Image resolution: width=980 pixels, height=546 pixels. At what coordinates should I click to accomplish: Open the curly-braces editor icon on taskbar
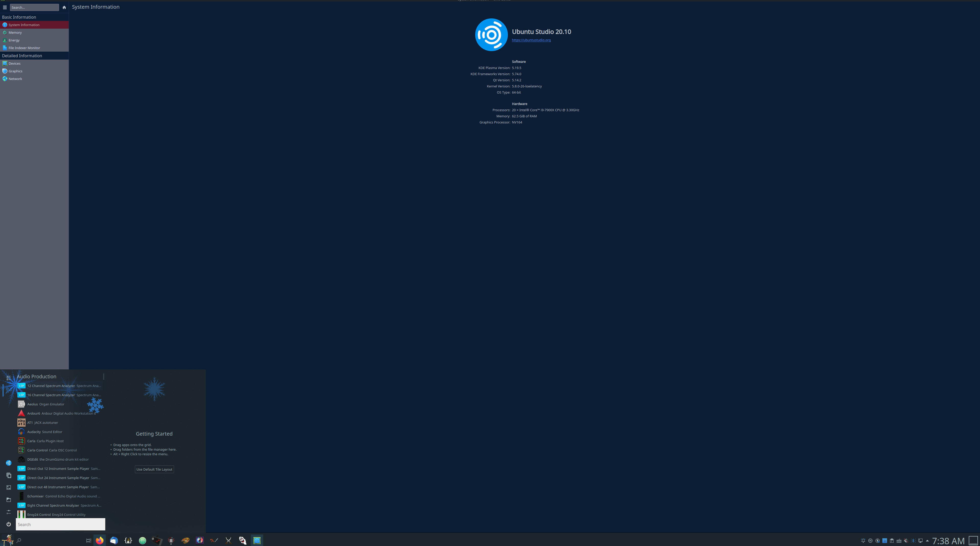coord(128,540)
